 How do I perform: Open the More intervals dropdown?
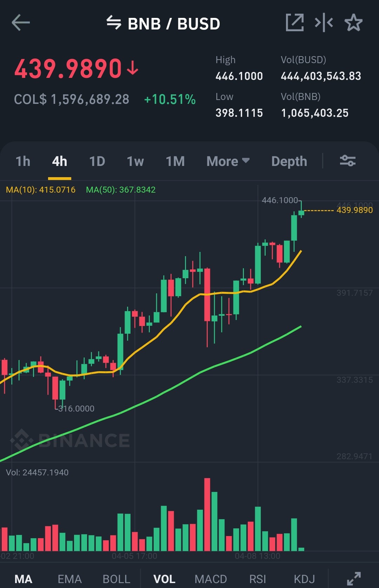point(228,161)
